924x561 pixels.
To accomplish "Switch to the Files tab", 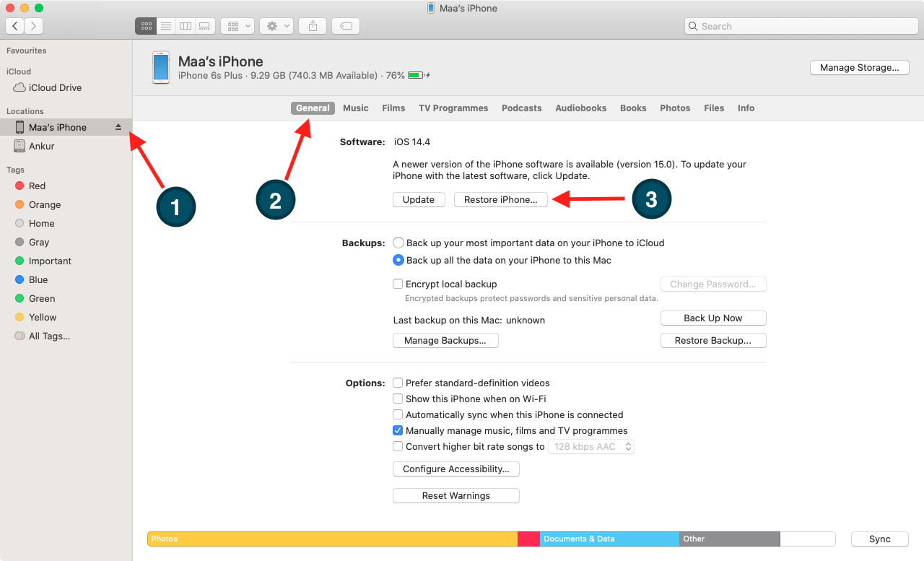I will (x=714, y=108).
